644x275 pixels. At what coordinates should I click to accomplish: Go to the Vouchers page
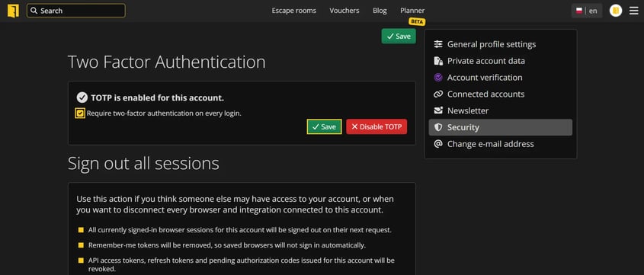coord(344,11)
